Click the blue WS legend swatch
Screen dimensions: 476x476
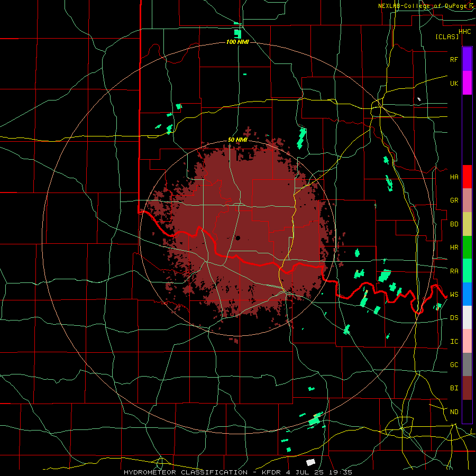click(x=467, y=294)
